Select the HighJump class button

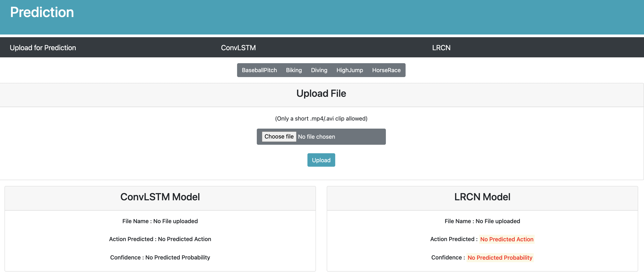point(349,70)
